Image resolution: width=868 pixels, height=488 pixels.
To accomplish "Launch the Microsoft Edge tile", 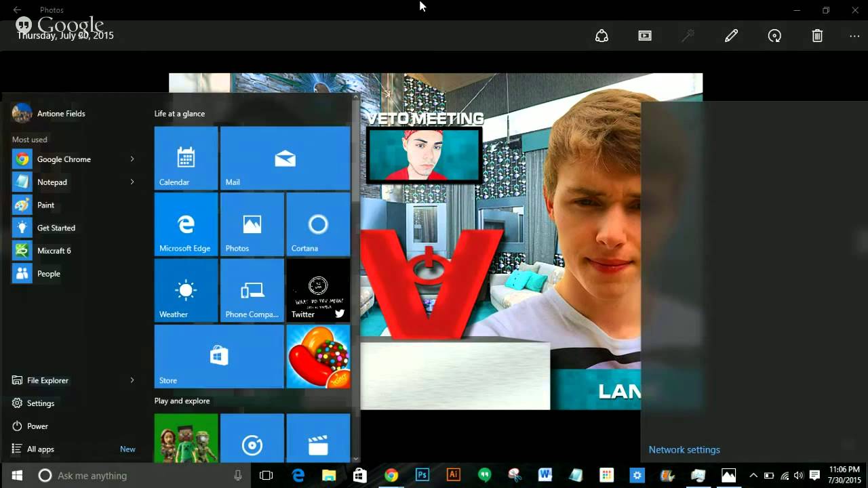I will [x=186, y=224].
